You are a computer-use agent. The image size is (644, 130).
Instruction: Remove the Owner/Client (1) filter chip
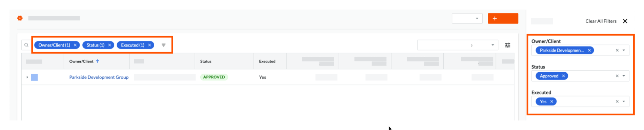(x=75, y=45)
